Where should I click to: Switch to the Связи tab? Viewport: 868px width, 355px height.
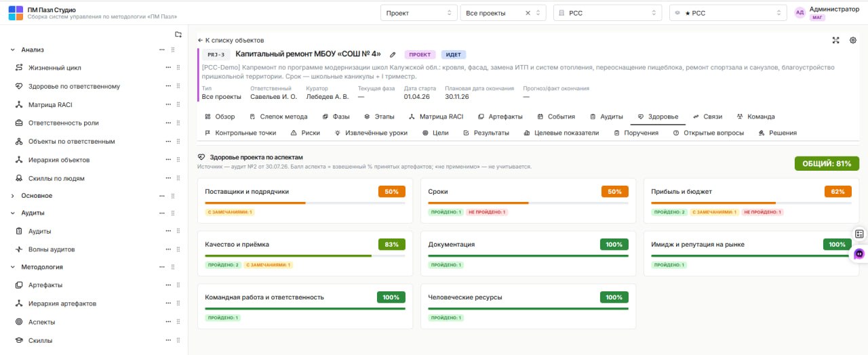tap(707, 117)
